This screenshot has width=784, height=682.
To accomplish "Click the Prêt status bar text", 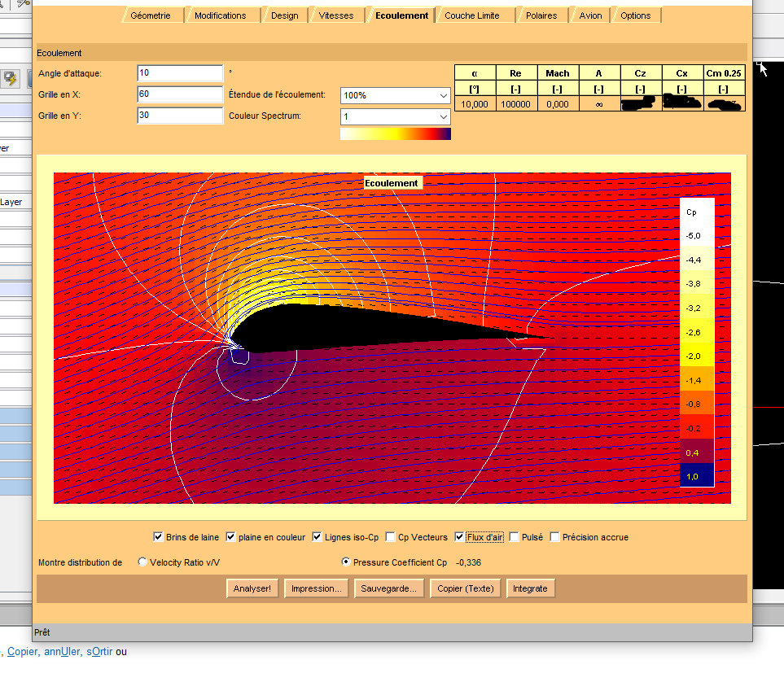I will pyautogui.click(x=42, y=632).
